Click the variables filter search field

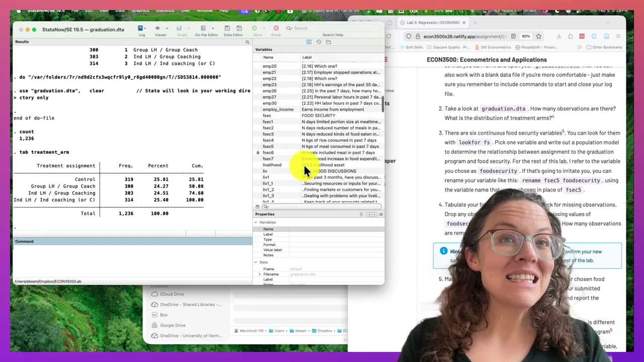click(322, 207)
